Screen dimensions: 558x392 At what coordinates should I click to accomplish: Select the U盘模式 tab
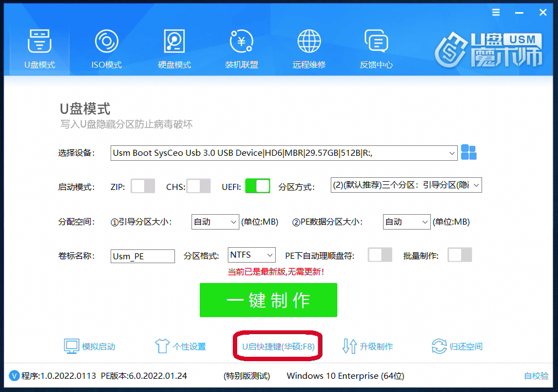(x=40, y=48)
